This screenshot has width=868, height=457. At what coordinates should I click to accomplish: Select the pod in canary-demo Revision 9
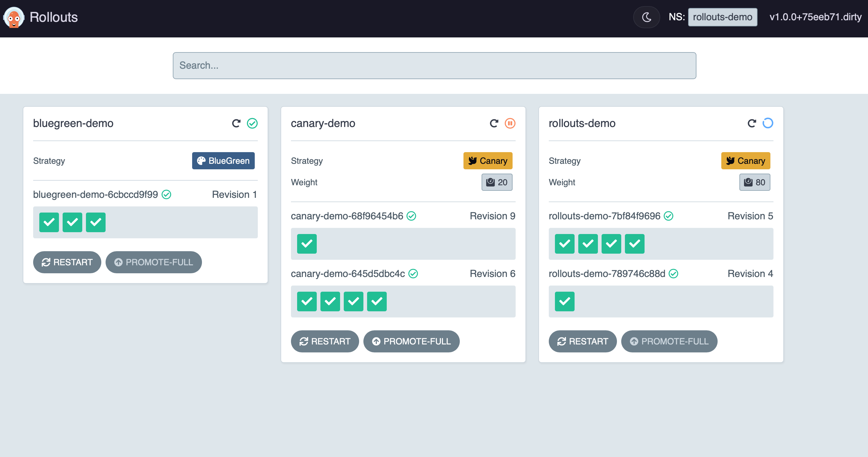(307, 244)
